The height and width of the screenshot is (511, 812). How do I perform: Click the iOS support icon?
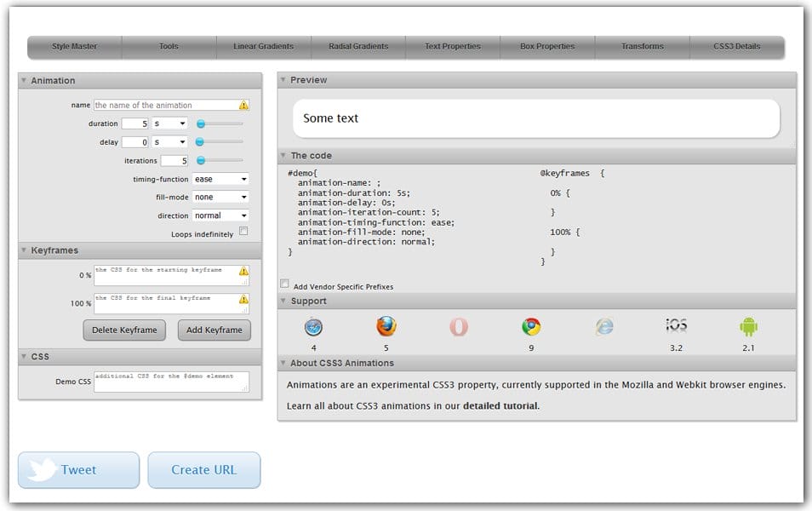[677, 325]
